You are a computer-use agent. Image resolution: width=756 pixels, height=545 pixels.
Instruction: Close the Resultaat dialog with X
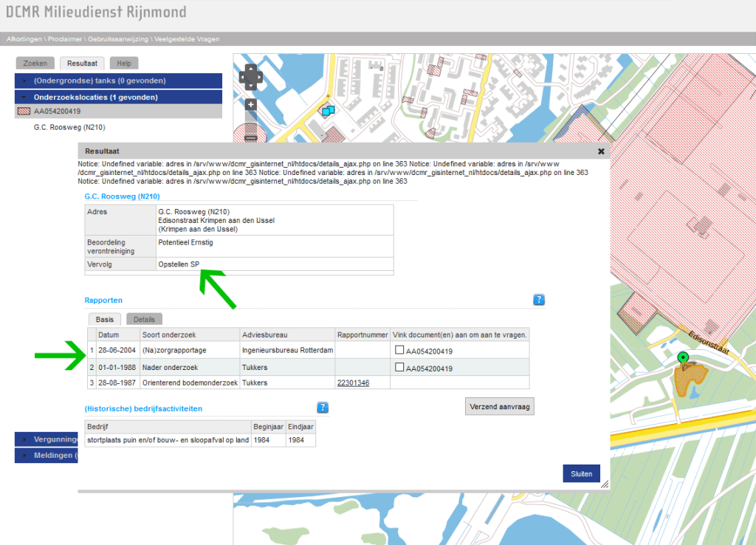(601, 151)
